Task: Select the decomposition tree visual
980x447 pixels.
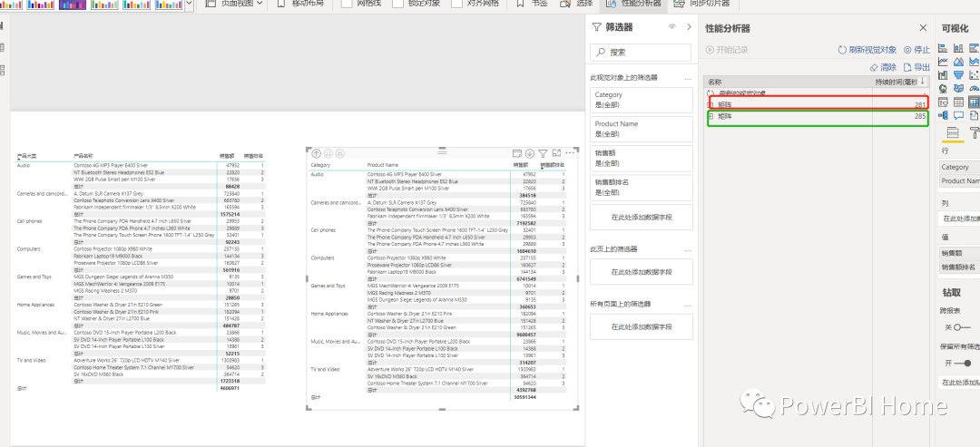Action: coord(943,115)
